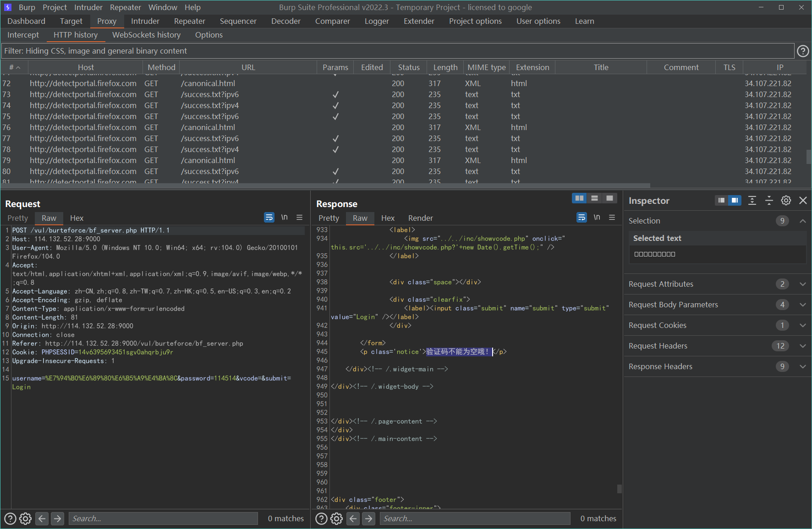The width and height of the screenshot is (812, 529).
Task: Focus the Response search field
Action: pyautogui.click(x=475, y=518)
